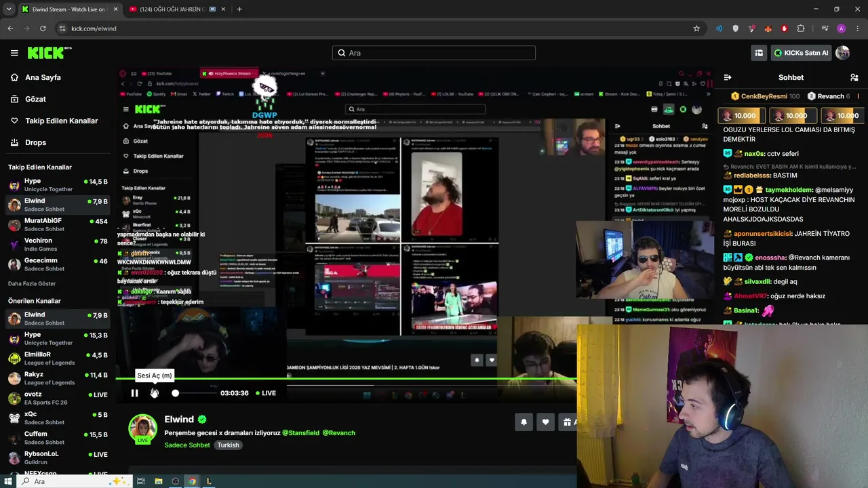Viewport: 868px width, 488px height.
Task: Open chat users list icon
Action: [854, 77]
